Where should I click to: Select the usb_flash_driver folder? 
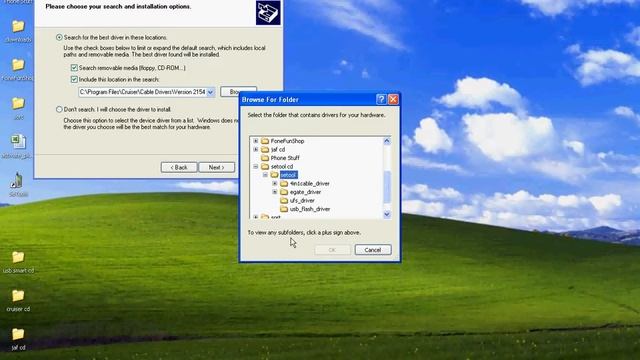coord(309,209)
